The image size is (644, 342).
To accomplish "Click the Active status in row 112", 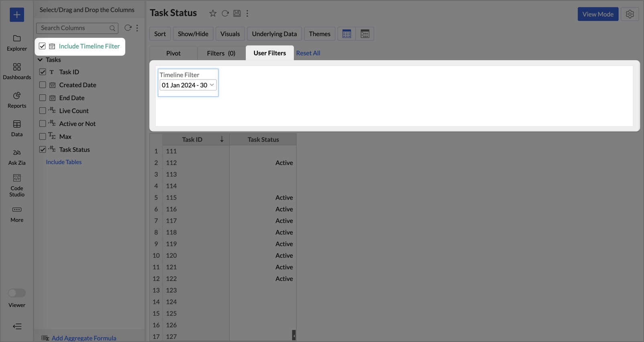I will click(284, 163).
